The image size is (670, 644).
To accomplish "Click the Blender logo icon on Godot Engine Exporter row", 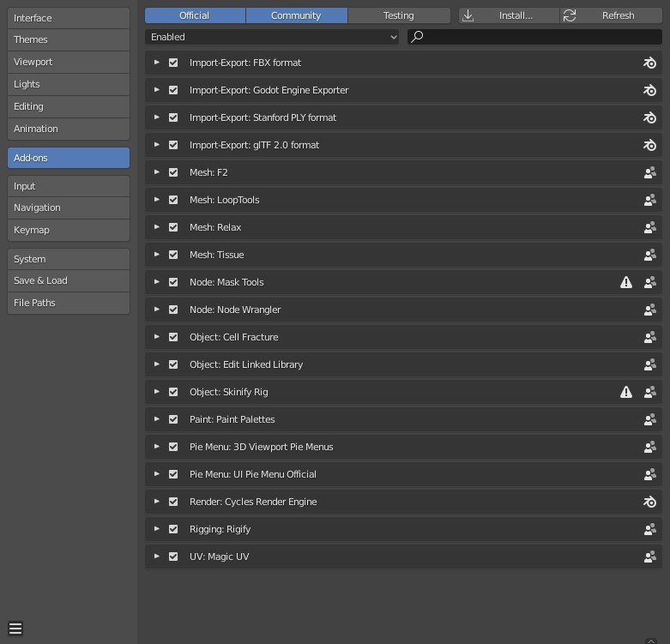I will point(649,90).
